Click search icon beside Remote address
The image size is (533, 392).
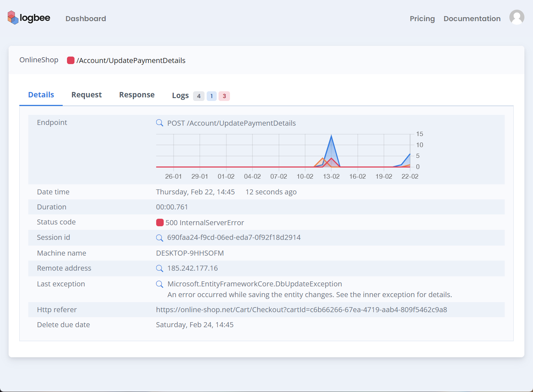click(160, 268)
